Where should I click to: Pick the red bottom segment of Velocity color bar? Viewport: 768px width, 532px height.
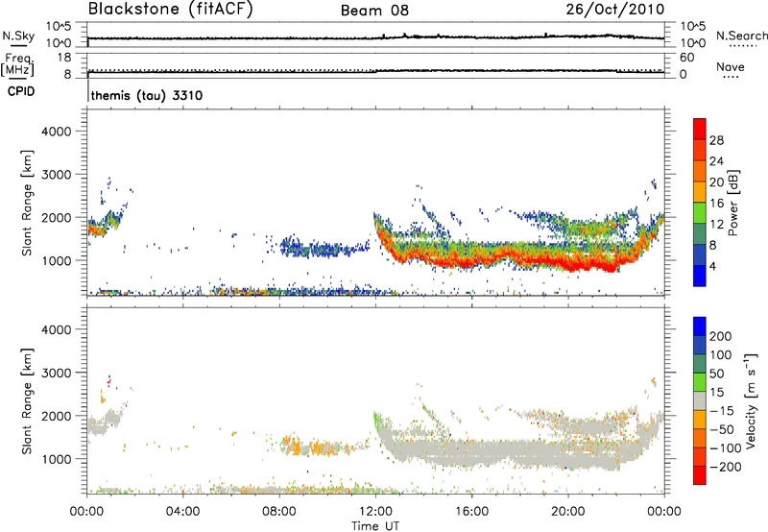(700, 475)
